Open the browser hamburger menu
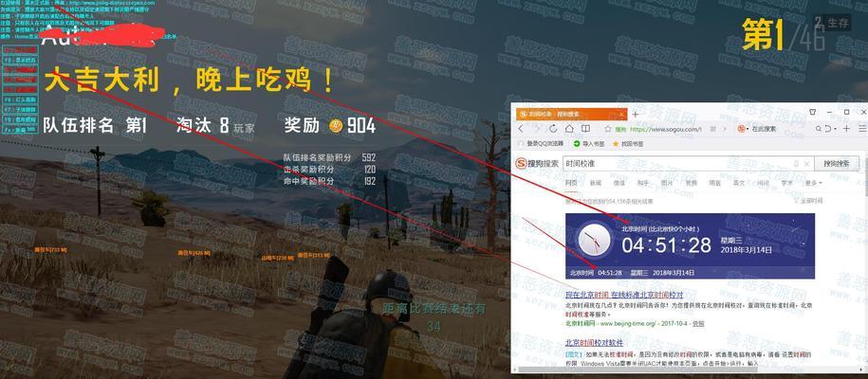The image size is (868, 379). tap(862, 128)
